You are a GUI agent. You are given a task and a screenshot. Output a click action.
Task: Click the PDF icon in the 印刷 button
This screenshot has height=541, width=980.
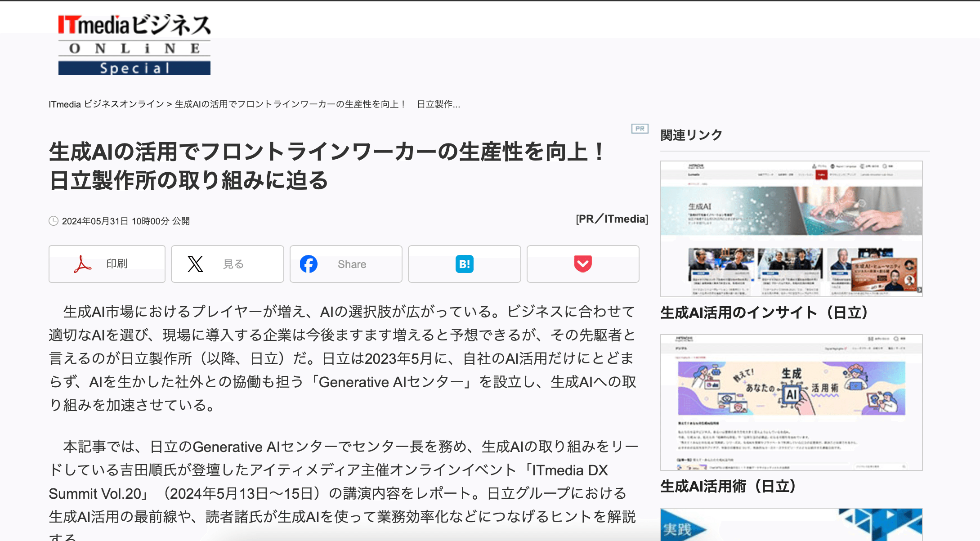pyautogui.click(x=83, y=264)
